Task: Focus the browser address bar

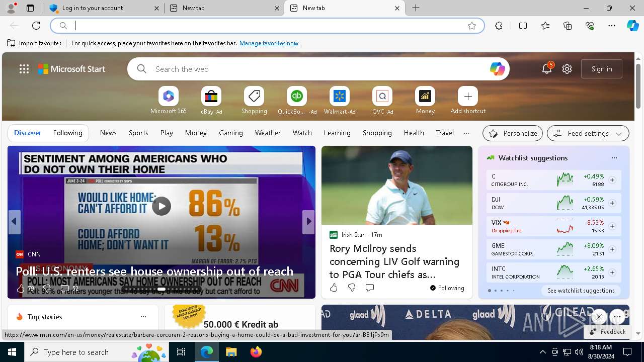Action: click(267, 26)
